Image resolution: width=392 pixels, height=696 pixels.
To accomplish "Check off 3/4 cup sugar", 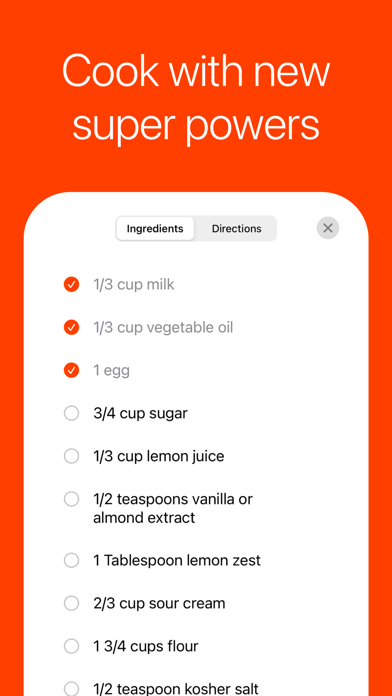I will click(71, 413).
